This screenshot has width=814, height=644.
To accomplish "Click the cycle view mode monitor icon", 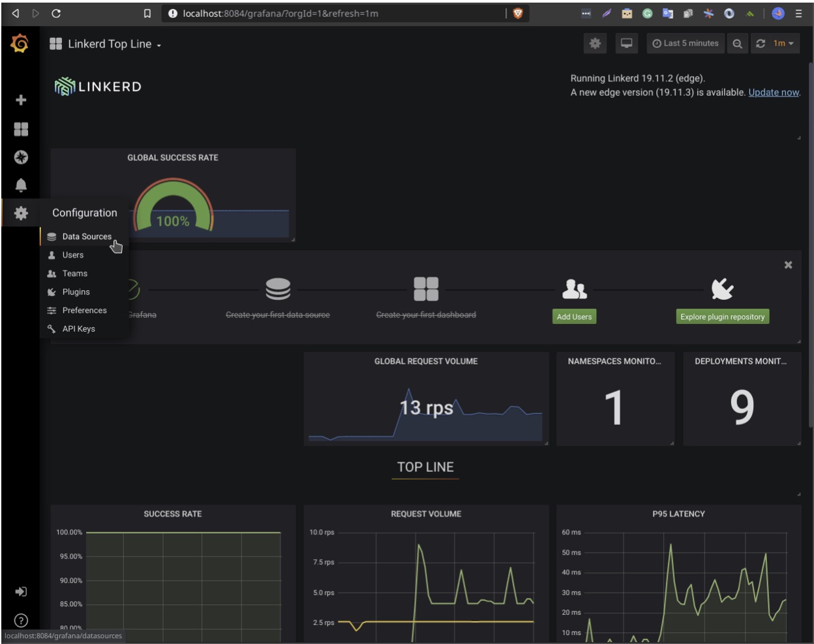I will (626, 44).
